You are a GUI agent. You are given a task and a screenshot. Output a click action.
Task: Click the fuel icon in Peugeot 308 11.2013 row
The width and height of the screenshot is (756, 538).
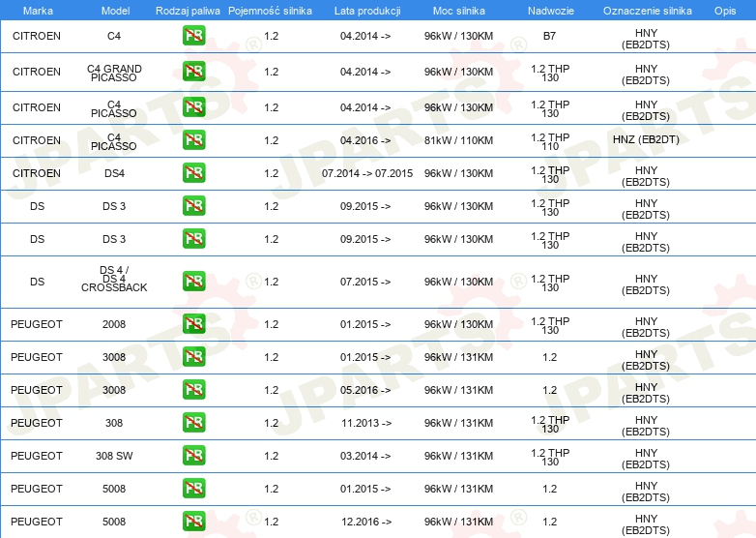tap(193, 422)
